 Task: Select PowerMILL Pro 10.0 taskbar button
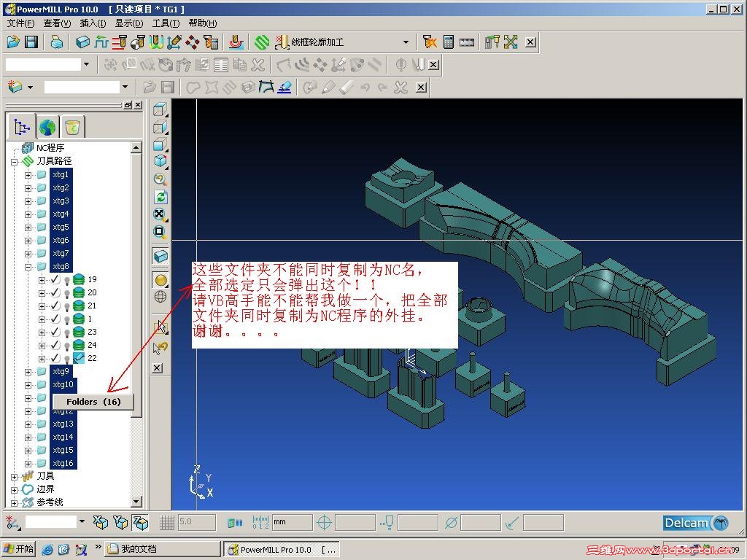(282, 550)
